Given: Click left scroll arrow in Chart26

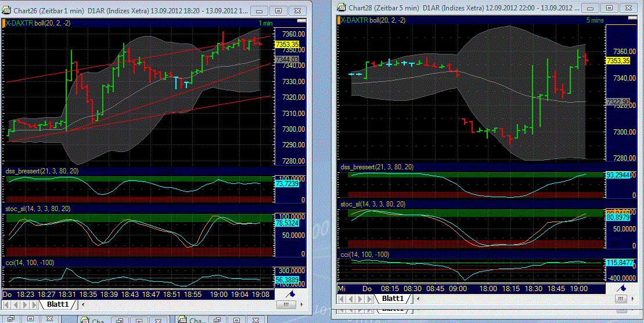Looking at the screenshot, I should [84, 305].
